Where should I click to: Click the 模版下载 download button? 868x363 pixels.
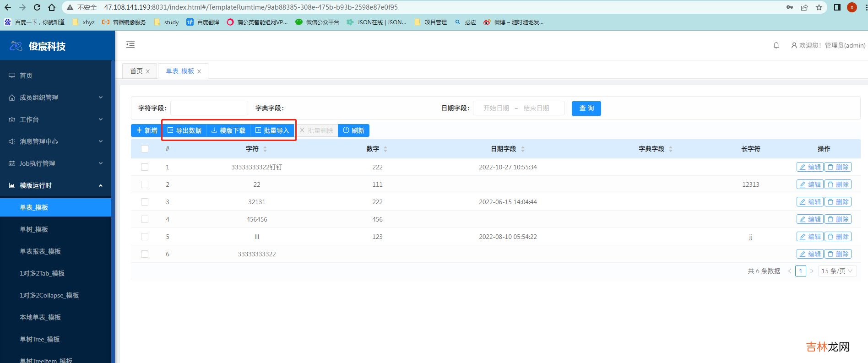click(228, 130)
